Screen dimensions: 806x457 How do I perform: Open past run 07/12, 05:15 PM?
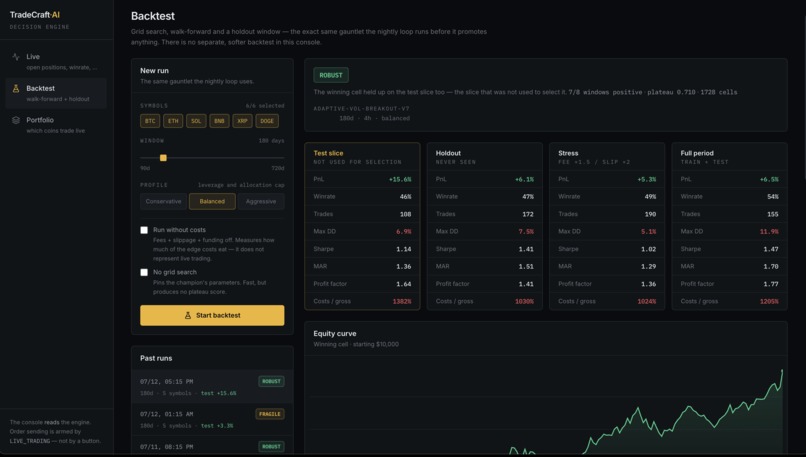tap(212, 387)
